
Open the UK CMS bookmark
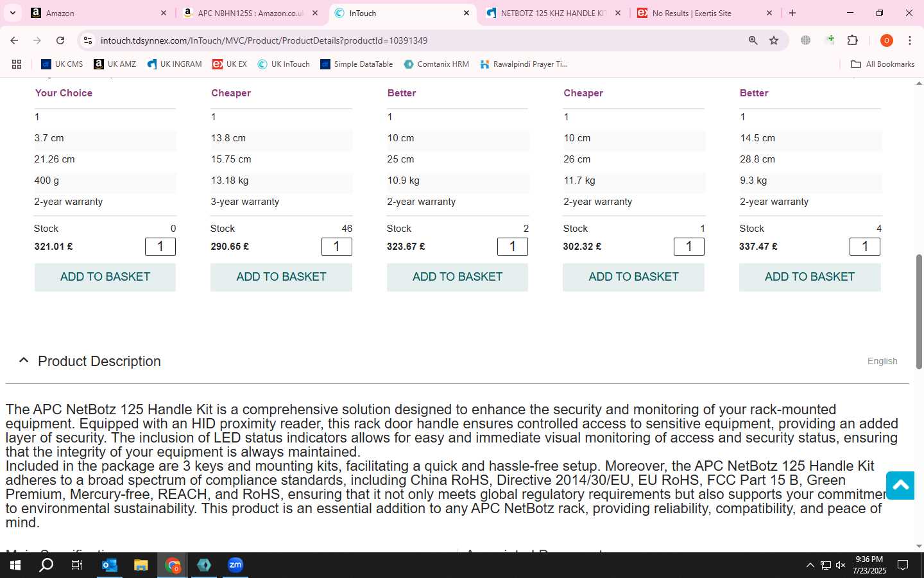(x=62, y=64)
